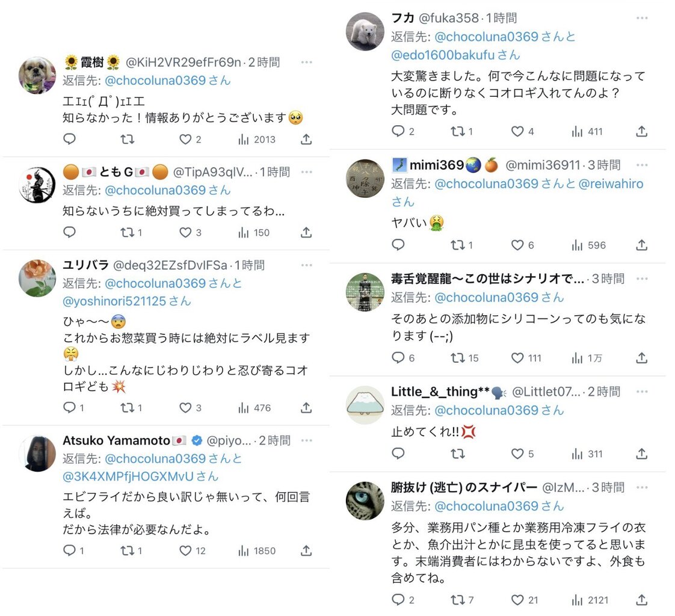Share the Atsuko Yamamoto reply
This screenshot has width=675, height=616.
(306, 550)
